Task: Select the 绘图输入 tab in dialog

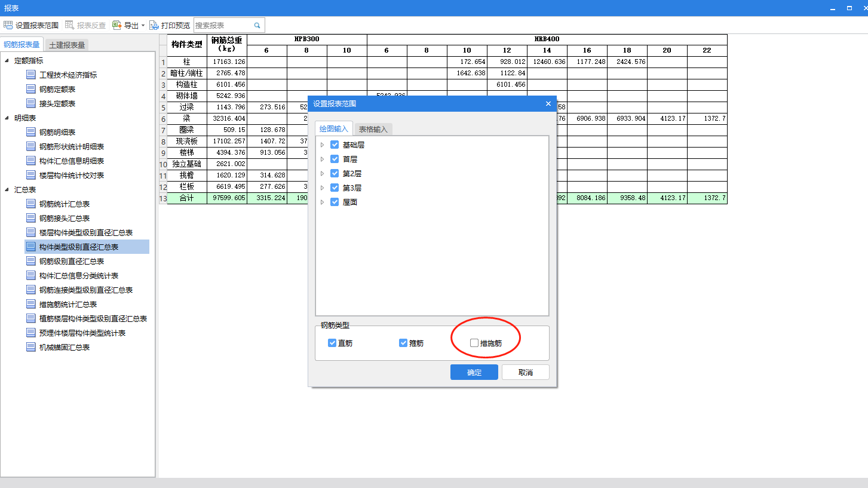Action: [333, 129]
